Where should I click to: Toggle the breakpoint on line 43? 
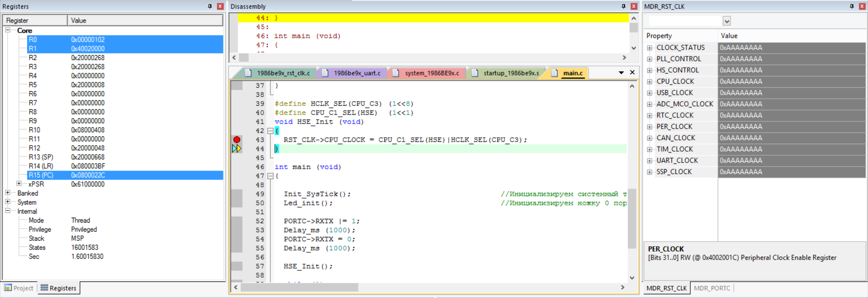tap(236, 140)
